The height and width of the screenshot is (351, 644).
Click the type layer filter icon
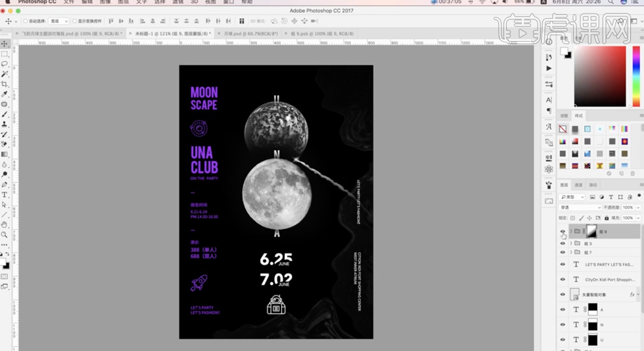coord(611,197)
